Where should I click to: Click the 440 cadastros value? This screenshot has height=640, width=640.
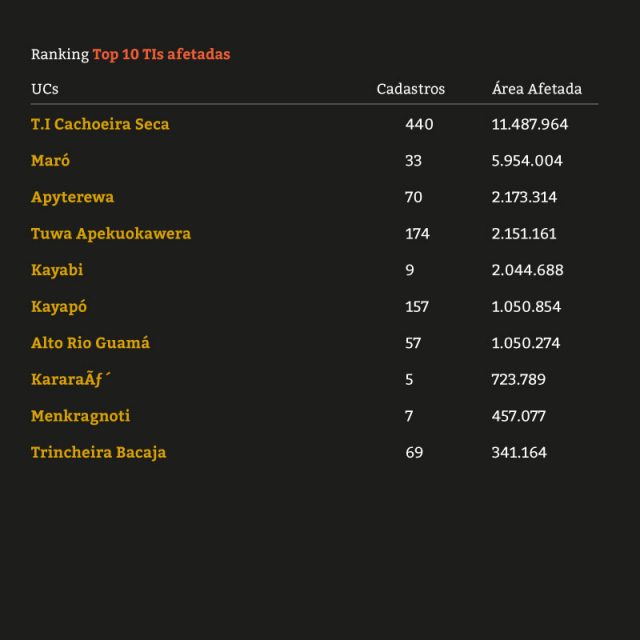(418, 125)
